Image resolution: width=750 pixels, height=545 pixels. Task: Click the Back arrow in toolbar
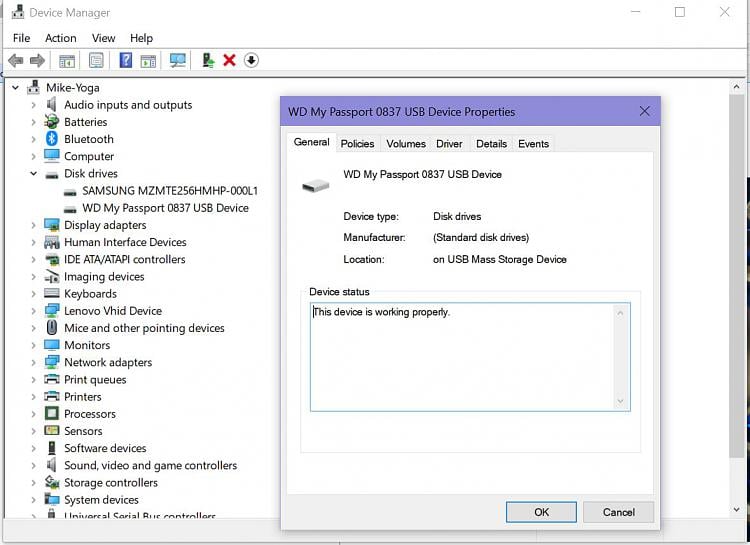pos(16,61)
